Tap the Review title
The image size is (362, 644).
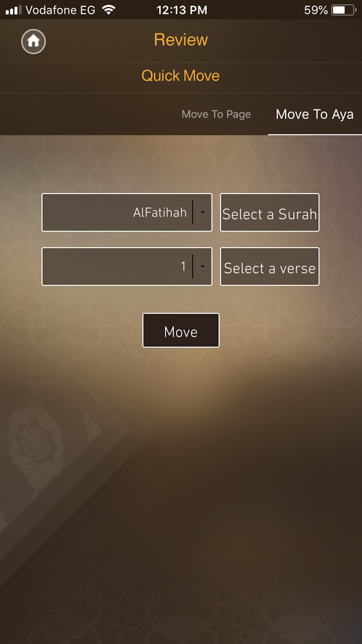pos(181,40)
